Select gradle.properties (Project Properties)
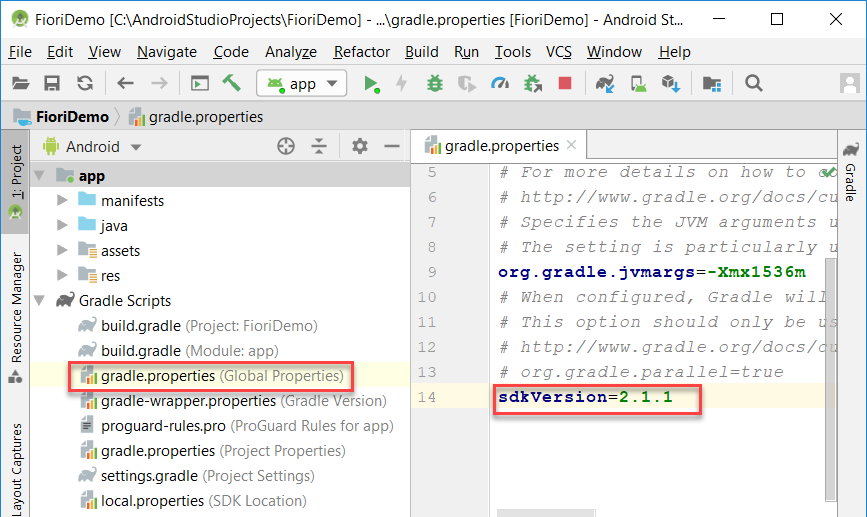 (213, 451)
